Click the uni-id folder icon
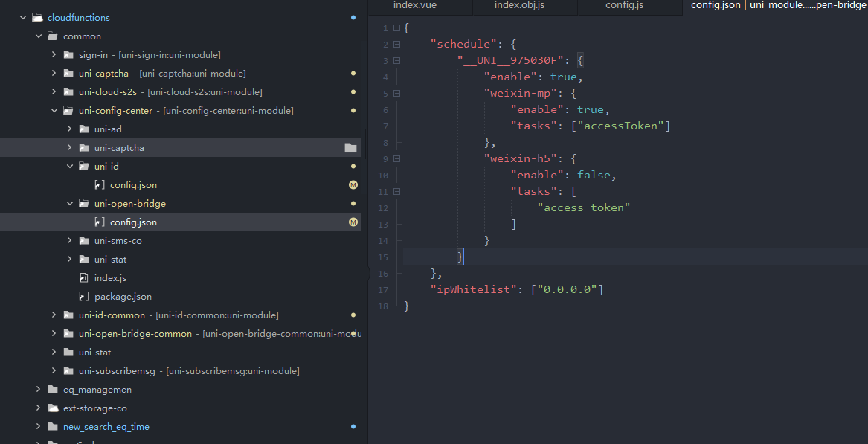 point(83,166)
